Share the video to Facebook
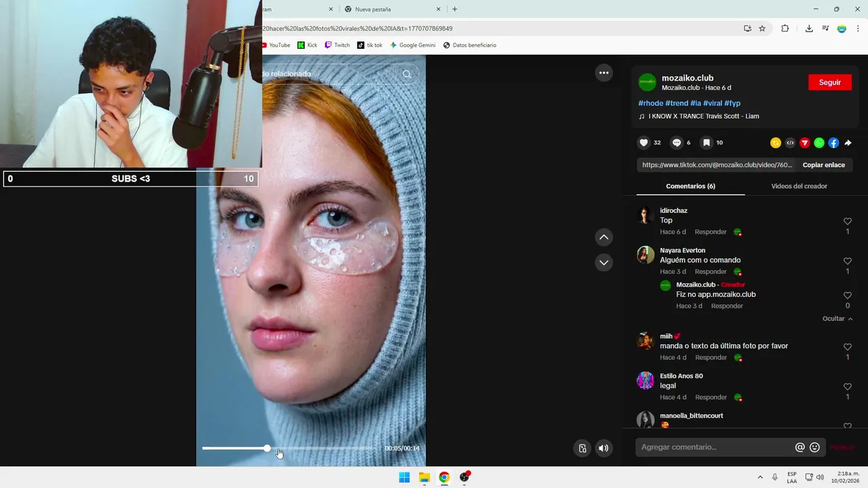Image resolution: width=868 pixels, height=488 pixels. click(833, 143)
